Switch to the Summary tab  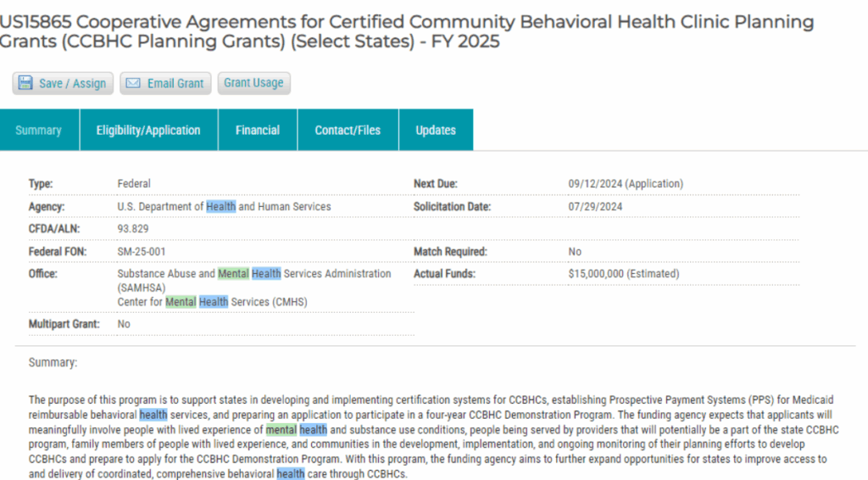(x=39, y=131)
